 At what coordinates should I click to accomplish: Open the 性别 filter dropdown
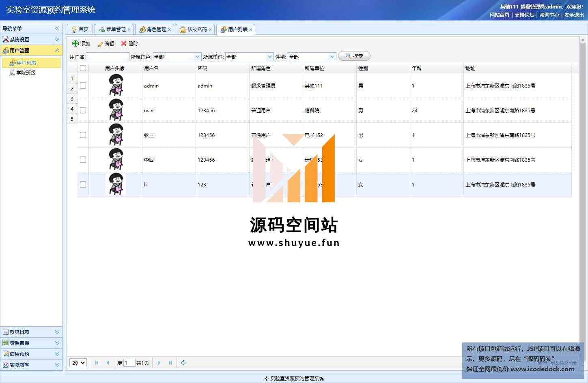tap(332, 57)
